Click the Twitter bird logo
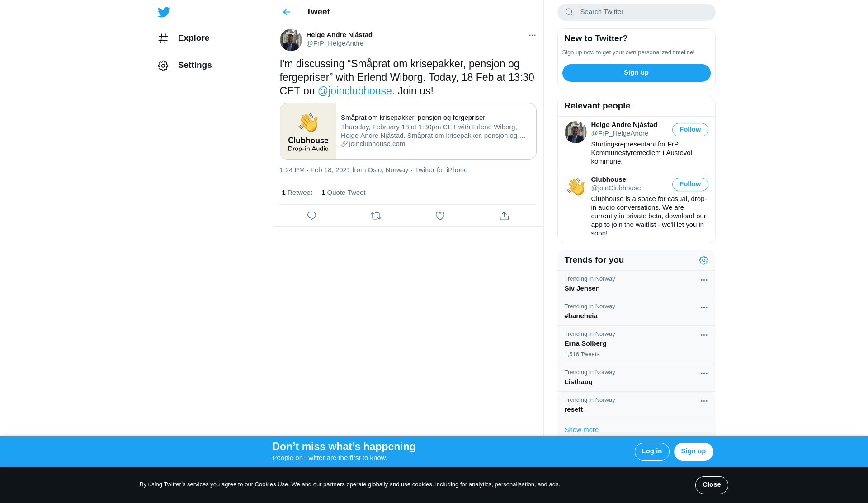Viewport: 868px width, 503px height. tap(164, 12)
